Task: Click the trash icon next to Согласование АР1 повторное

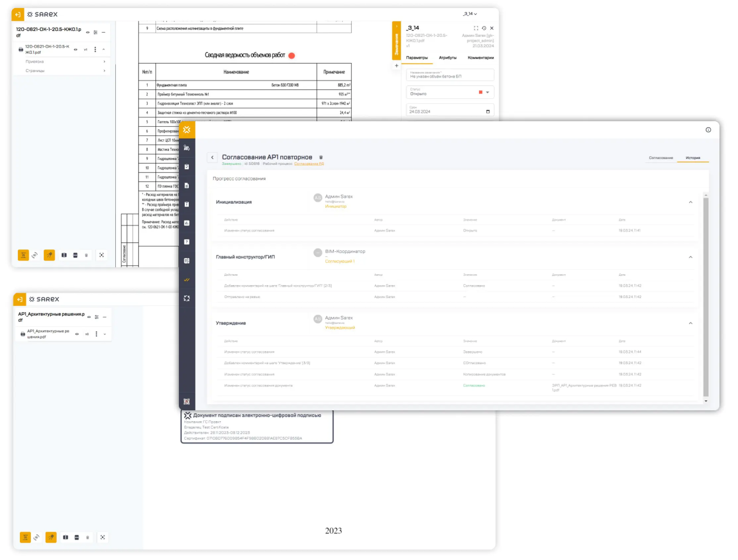Action: tap(321, 157)
